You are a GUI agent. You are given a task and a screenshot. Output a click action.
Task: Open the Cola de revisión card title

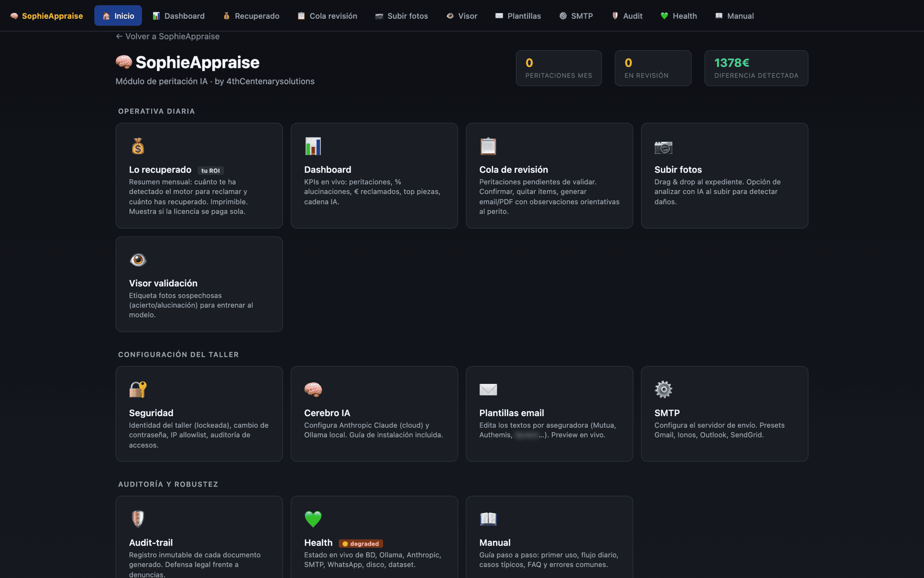pos(513,170)
